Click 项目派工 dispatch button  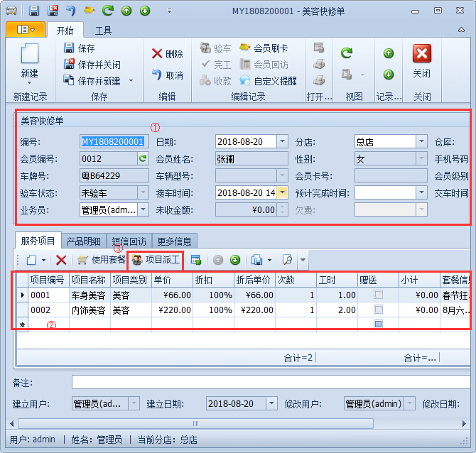click(156, 261)
